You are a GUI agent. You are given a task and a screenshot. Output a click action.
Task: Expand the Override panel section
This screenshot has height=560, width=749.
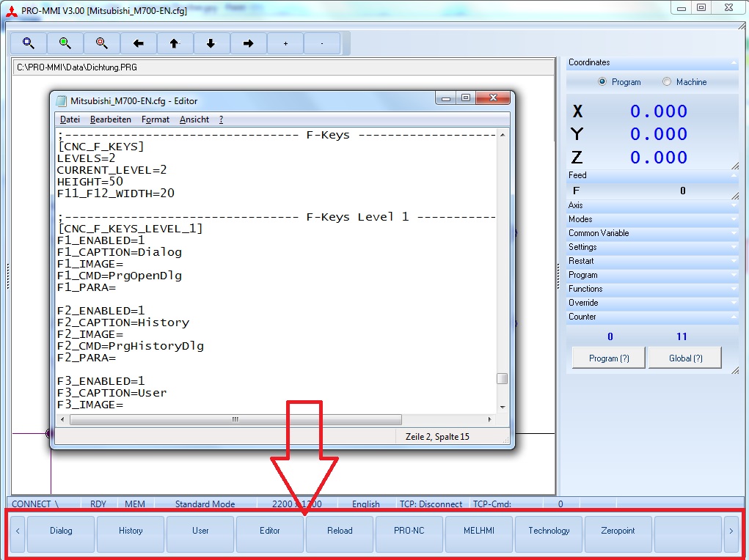coord(651,303)
